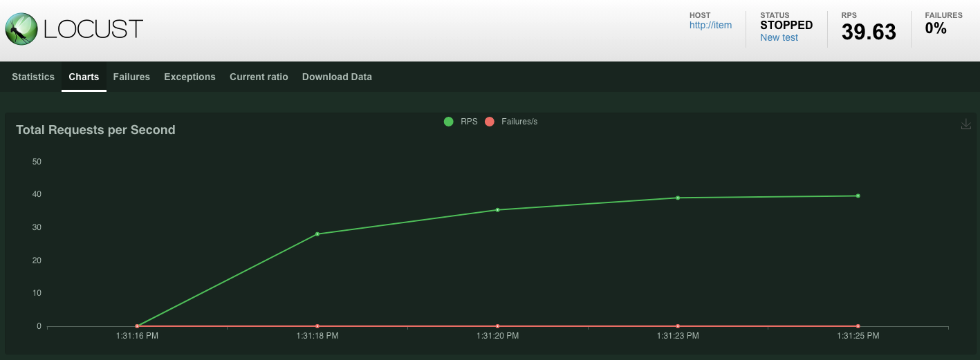This screenshot has width=980, height=360.
Task: Toggle the RPS series in chart legend
Action: tap(461, 122)
